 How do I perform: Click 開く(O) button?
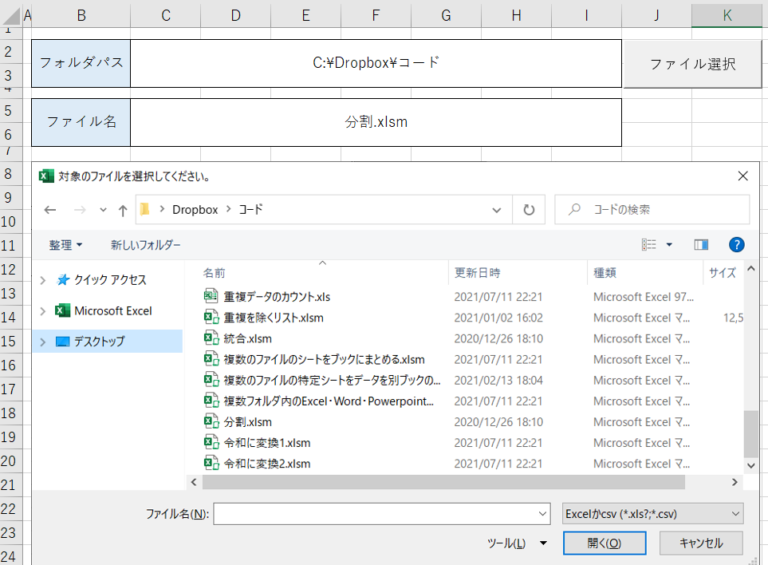(604, 543)
